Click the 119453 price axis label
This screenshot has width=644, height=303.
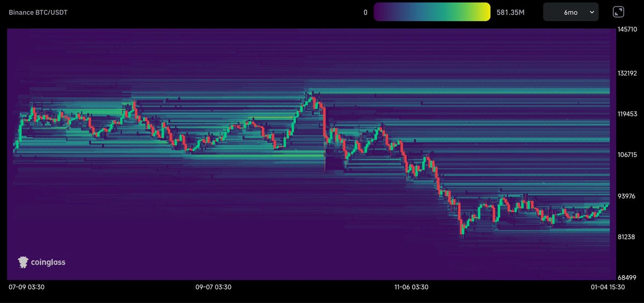(628, 114)
